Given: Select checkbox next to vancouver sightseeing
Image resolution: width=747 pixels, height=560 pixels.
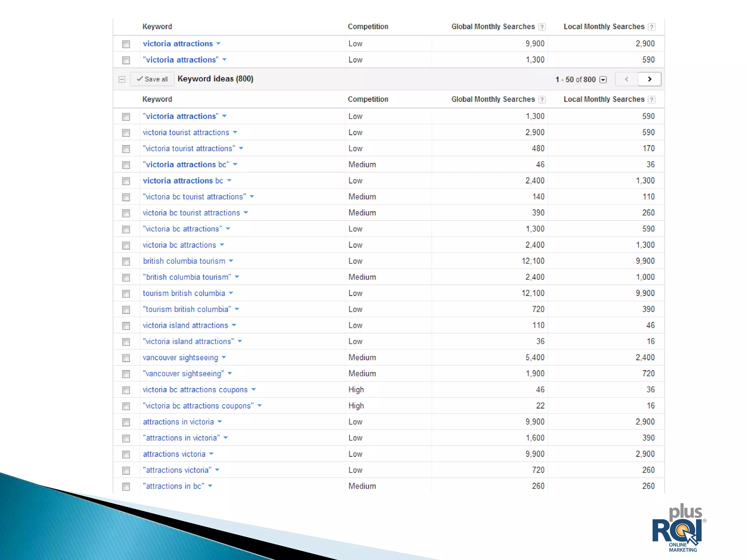Looking at the screenshot, I should [126, 358].
